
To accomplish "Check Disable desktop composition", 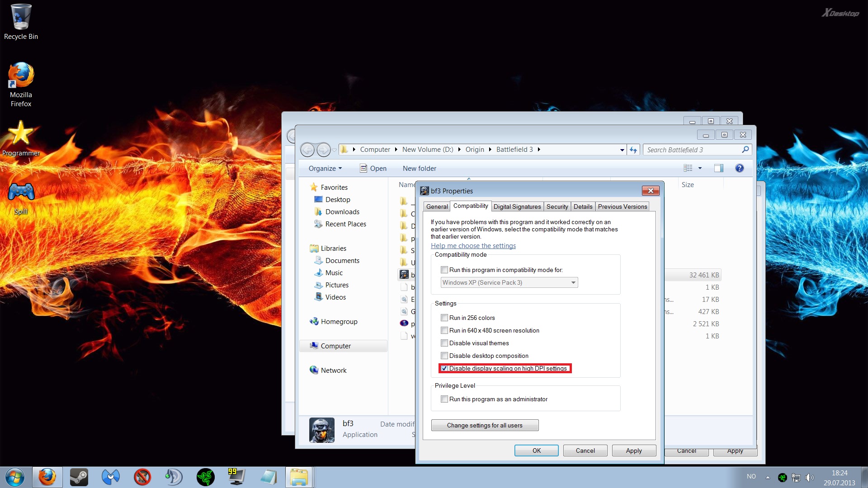I will click(x=444, y=356).
